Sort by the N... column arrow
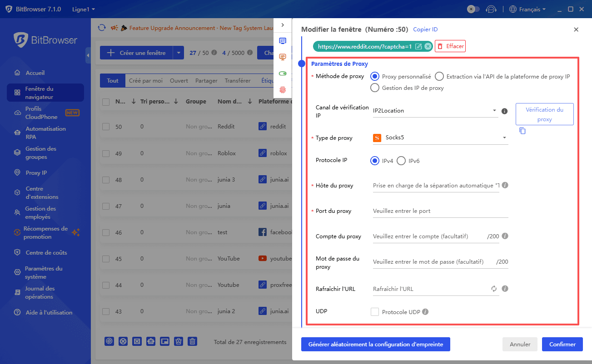Viewport: 592px width, 364px height. 134,102
